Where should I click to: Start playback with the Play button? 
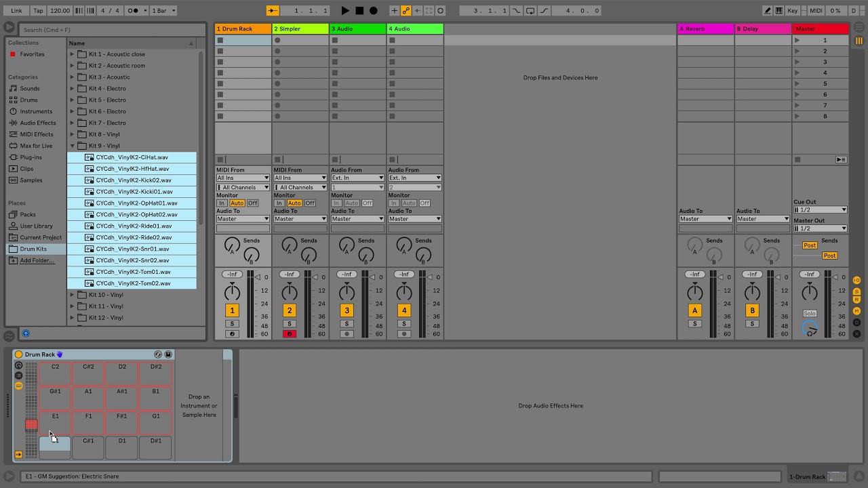coord(345,11)
